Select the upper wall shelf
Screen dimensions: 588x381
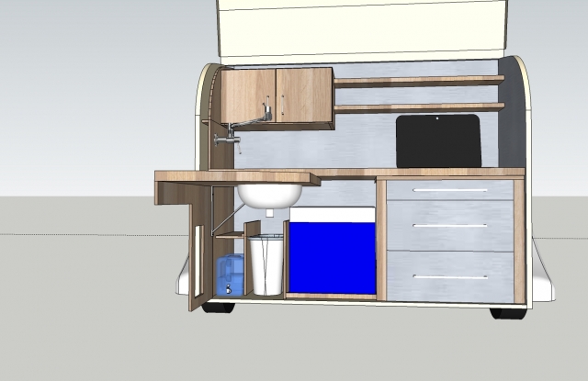click(419, 81)
